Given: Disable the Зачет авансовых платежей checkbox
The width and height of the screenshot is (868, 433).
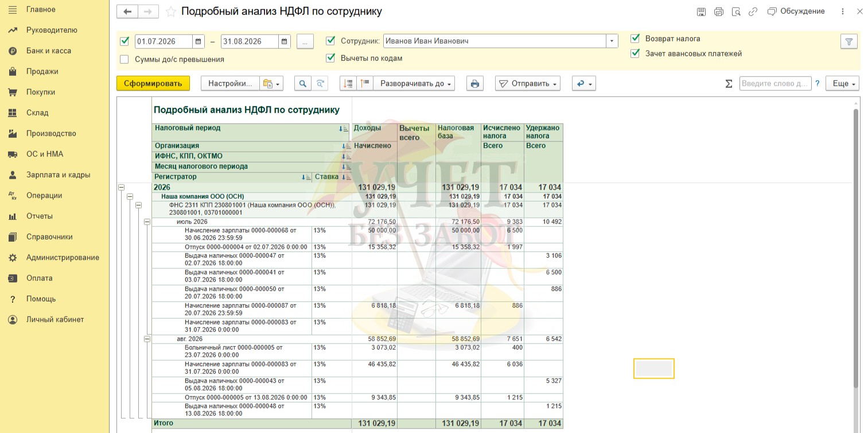Looking at the screenshot, I should 635,53.
